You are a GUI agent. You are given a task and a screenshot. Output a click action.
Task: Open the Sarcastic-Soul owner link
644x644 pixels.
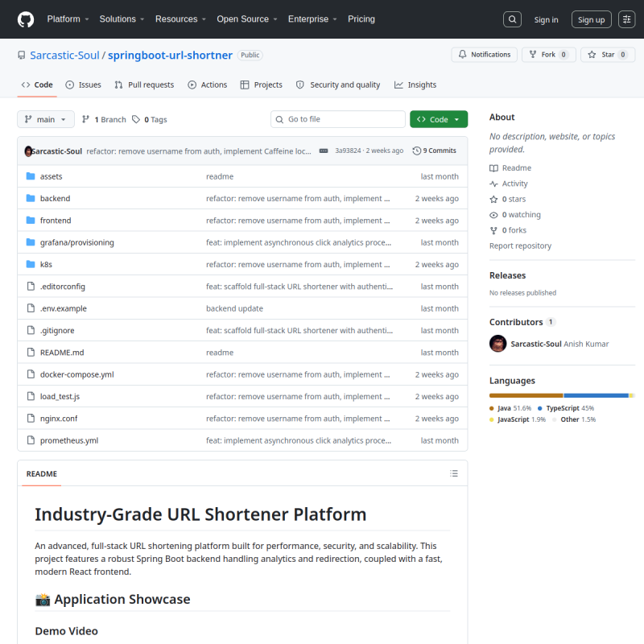pos(64,55)
